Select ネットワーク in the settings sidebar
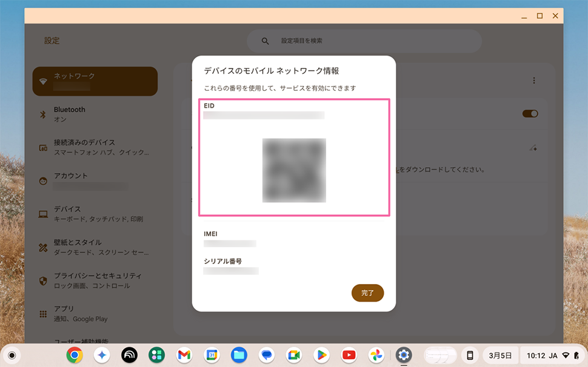Viewport: 588px width, 367px height. (x=95, y=81)
